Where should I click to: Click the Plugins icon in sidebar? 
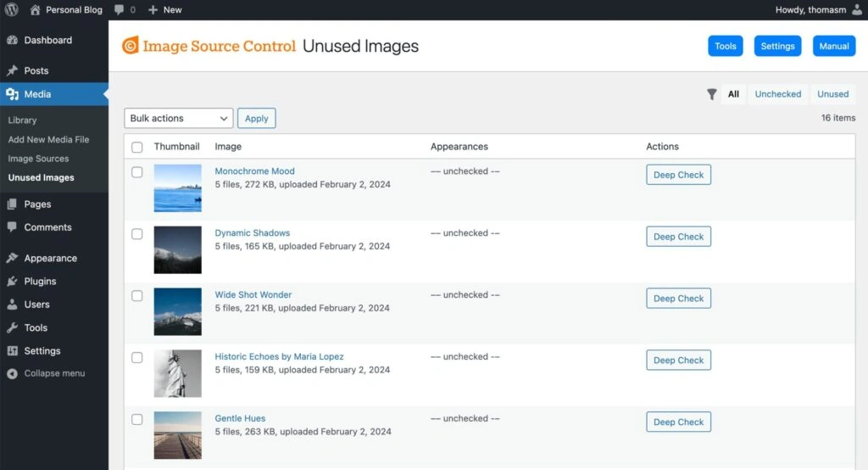point(12,281)
